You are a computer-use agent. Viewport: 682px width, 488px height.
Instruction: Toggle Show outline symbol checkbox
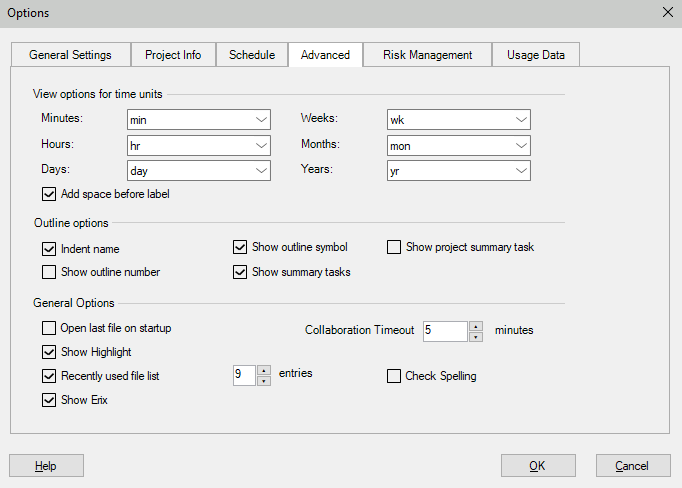240,247
